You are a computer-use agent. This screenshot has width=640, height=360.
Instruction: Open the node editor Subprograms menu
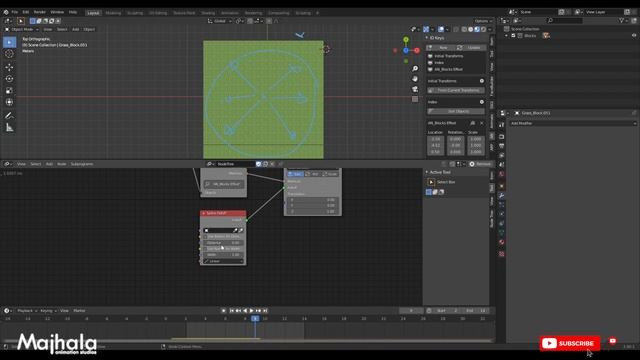82,164
